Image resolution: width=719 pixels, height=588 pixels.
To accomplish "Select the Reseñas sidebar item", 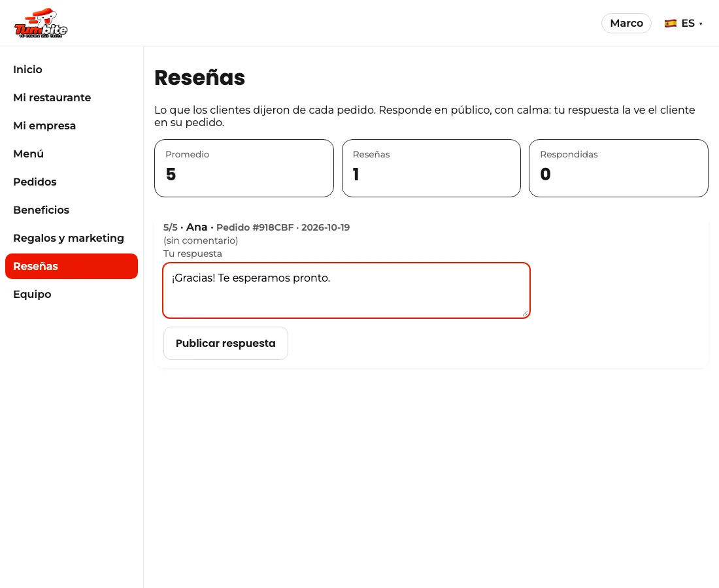I will pyautogui.click(x=71, y=267).
